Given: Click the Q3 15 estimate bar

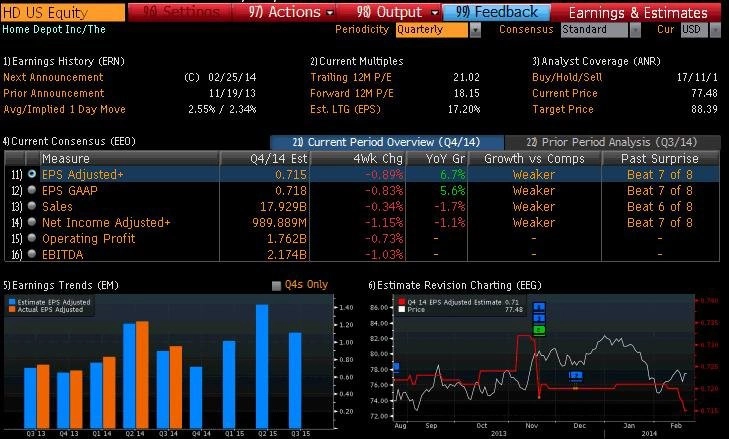Looking at the screenshot, I should (295, 380).
